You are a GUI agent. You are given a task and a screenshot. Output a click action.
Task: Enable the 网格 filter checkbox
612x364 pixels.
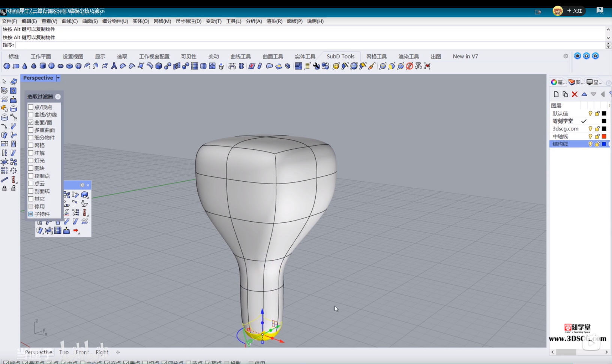[x=31, y=145]
